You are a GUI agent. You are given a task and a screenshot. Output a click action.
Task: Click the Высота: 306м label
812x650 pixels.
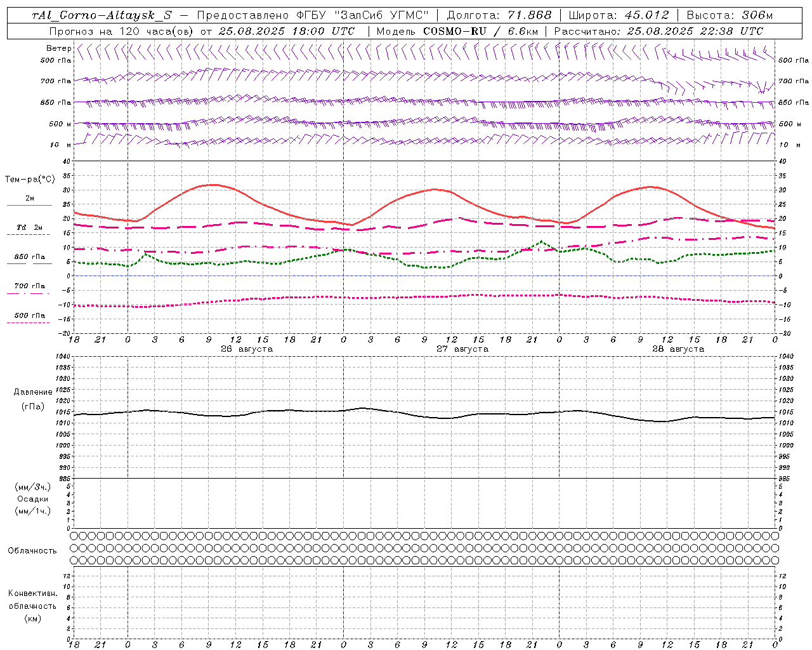pyautogui.click(x=730, y=15)
